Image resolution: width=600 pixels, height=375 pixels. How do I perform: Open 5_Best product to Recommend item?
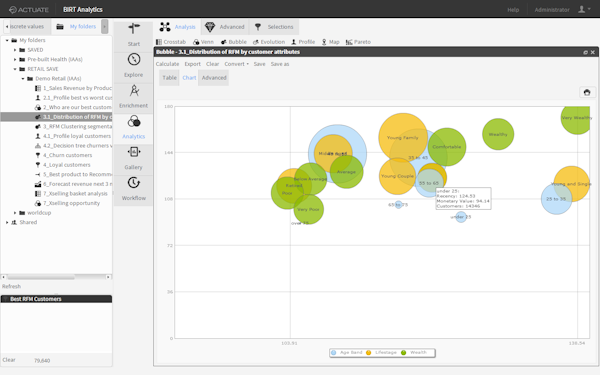pyautogui.click(x=73, y=174)
